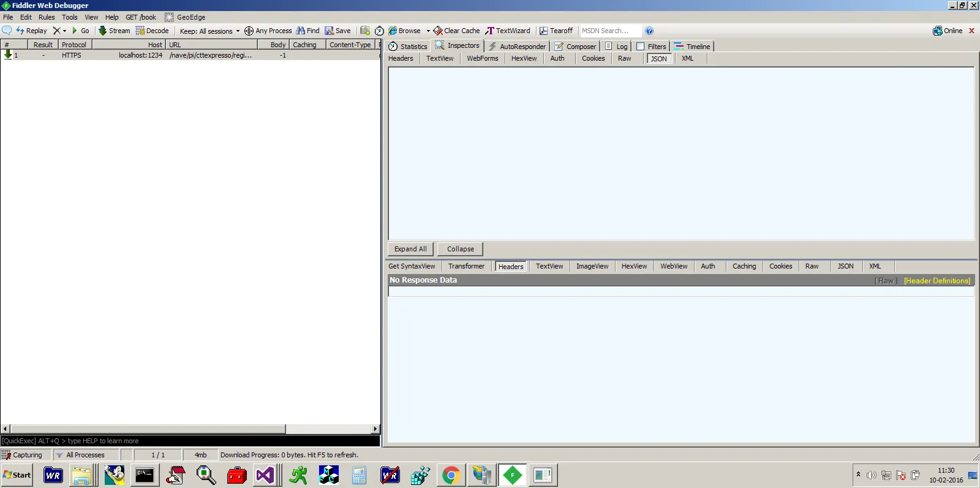980x488 pixels.
Task: Click the Windows Start button
Action: pyautogui.click(x=17, y=475)
